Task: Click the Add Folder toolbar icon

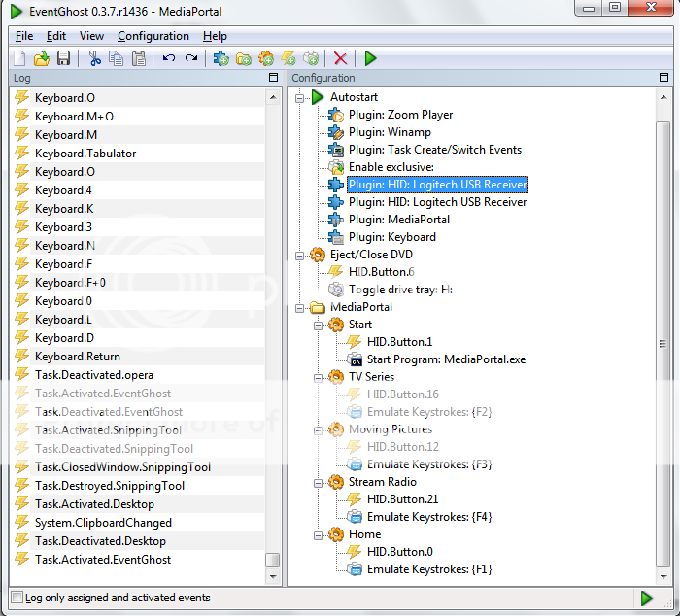Action: (244, 58)
